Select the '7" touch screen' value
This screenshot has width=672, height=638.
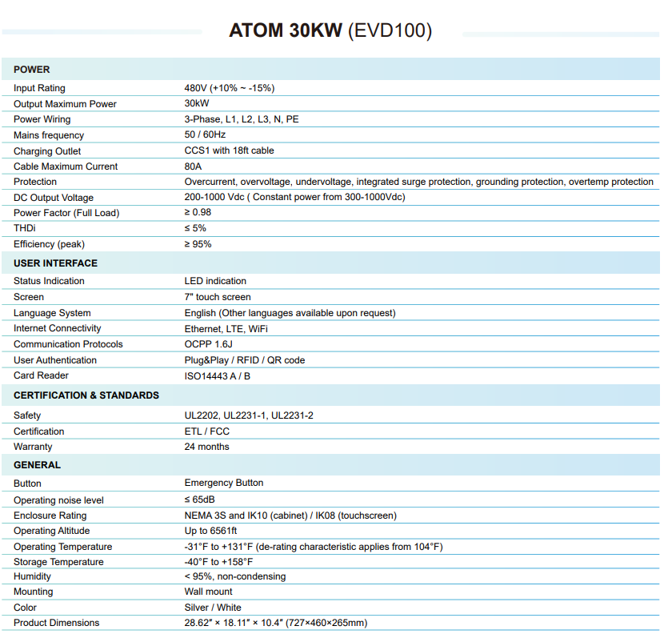pos(218,297)
